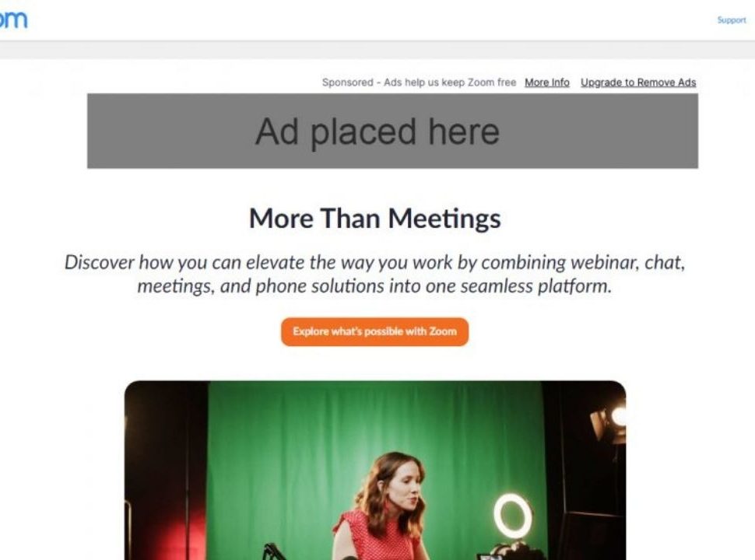Screen dimensions: 755x560
Task: Click the woman at green screen image
Action: click(x=375, y=470)
